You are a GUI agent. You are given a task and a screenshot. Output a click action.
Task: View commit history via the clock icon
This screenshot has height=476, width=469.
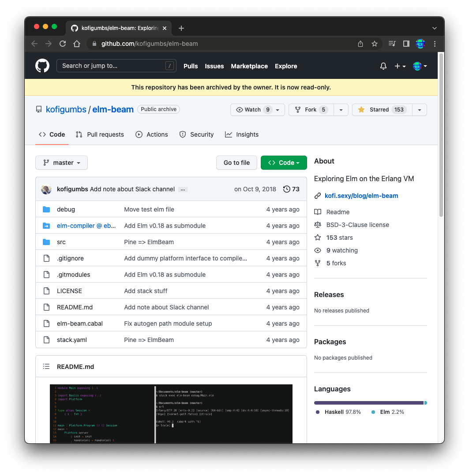click(x=286, y=189)
